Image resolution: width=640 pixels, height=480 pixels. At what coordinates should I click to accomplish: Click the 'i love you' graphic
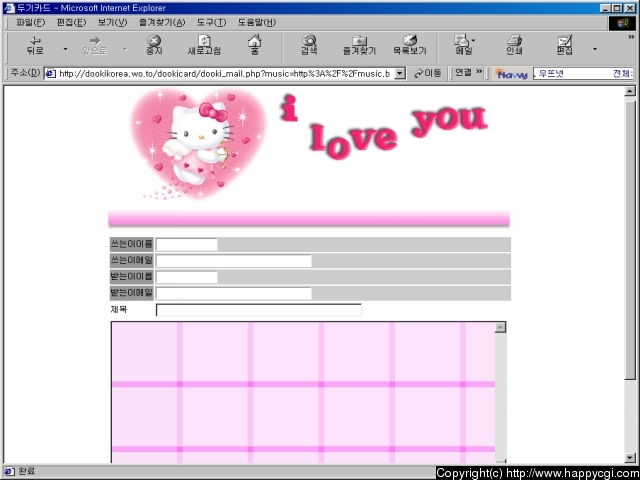tap(384, 127)
